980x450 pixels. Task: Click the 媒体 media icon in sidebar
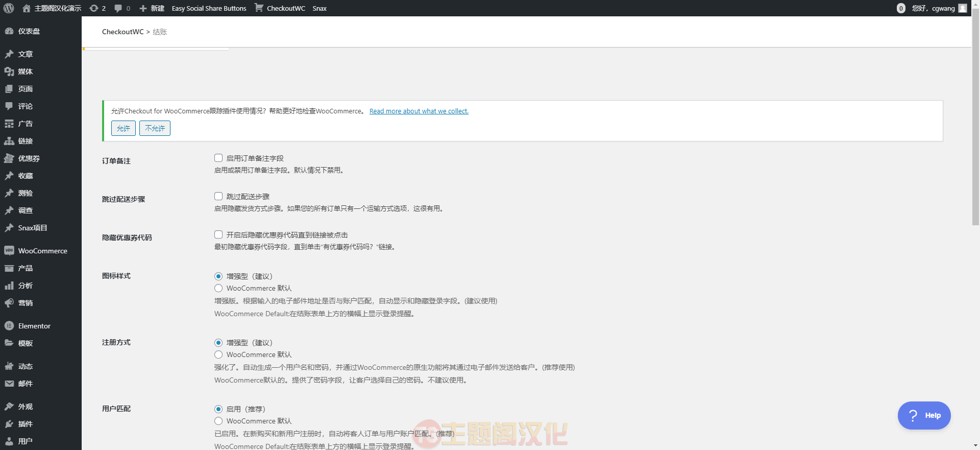click(x=9, y=72)
